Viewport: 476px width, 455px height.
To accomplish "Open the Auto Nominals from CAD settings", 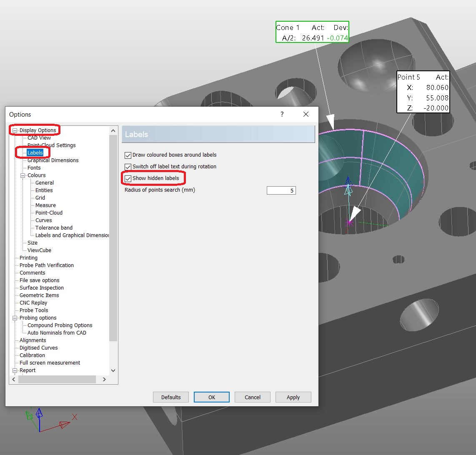I will (57, 332).
